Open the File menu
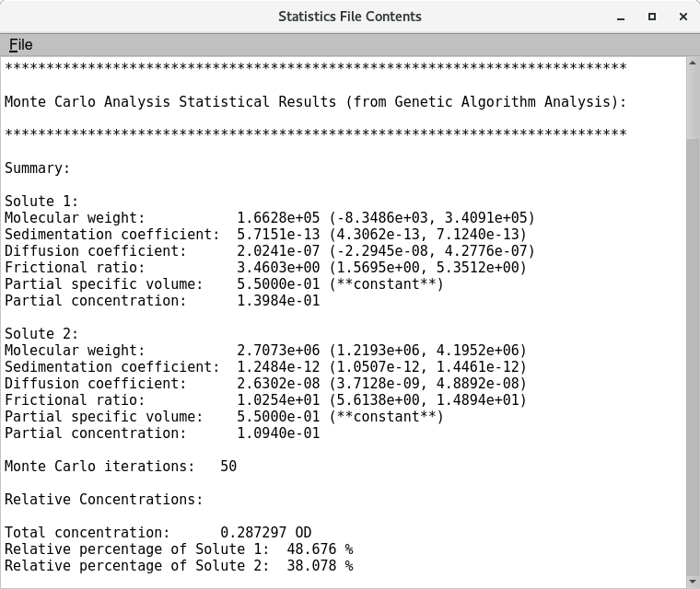 pyautogui.click(x=20, y=45)
